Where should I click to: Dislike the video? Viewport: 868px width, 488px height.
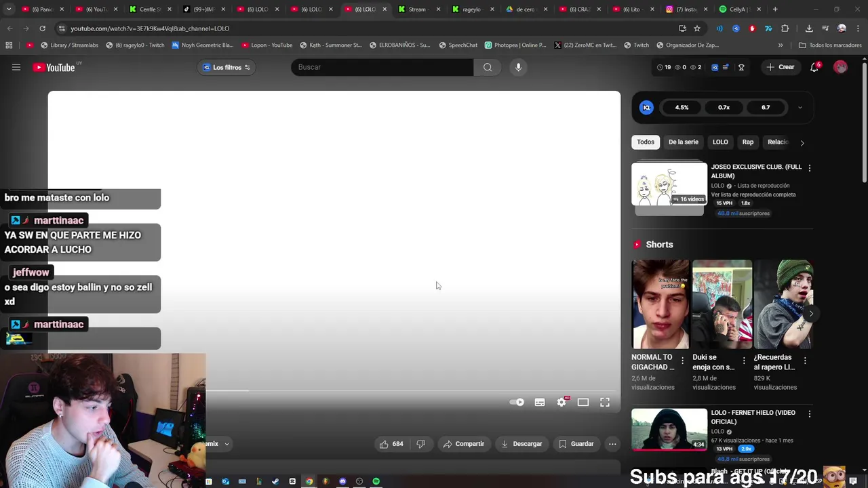(x=421, y=444)
